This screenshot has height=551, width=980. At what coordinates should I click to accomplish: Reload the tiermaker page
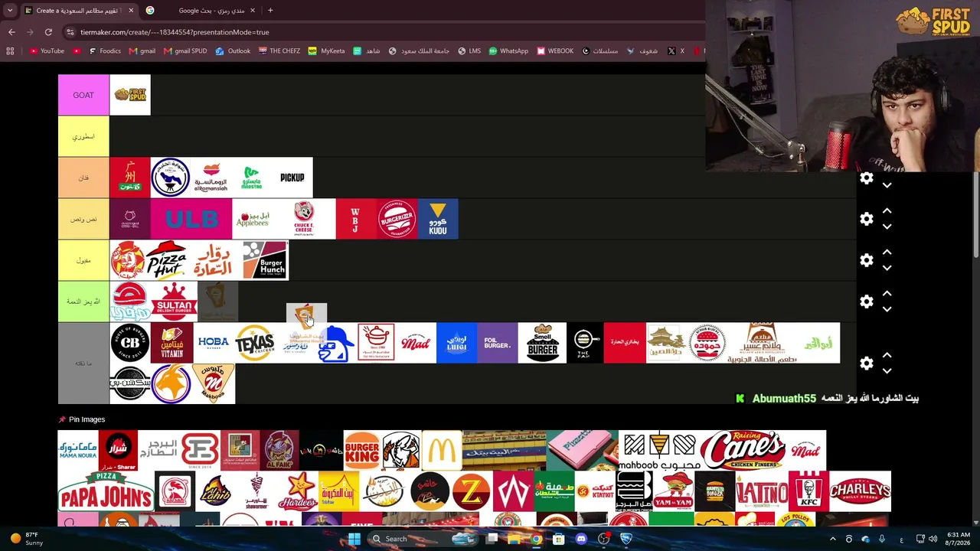48,32
